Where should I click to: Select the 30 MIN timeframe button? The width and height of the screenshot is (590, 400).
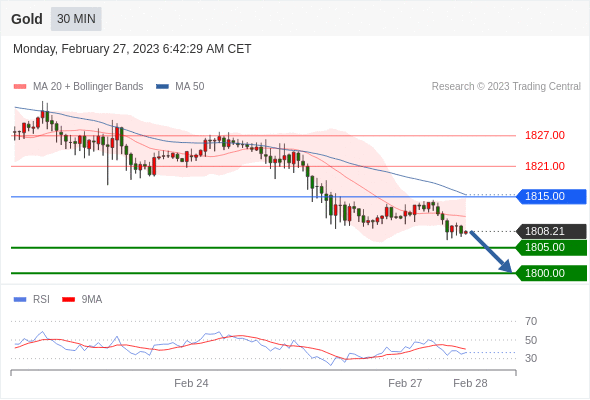(x=76, y=19)
